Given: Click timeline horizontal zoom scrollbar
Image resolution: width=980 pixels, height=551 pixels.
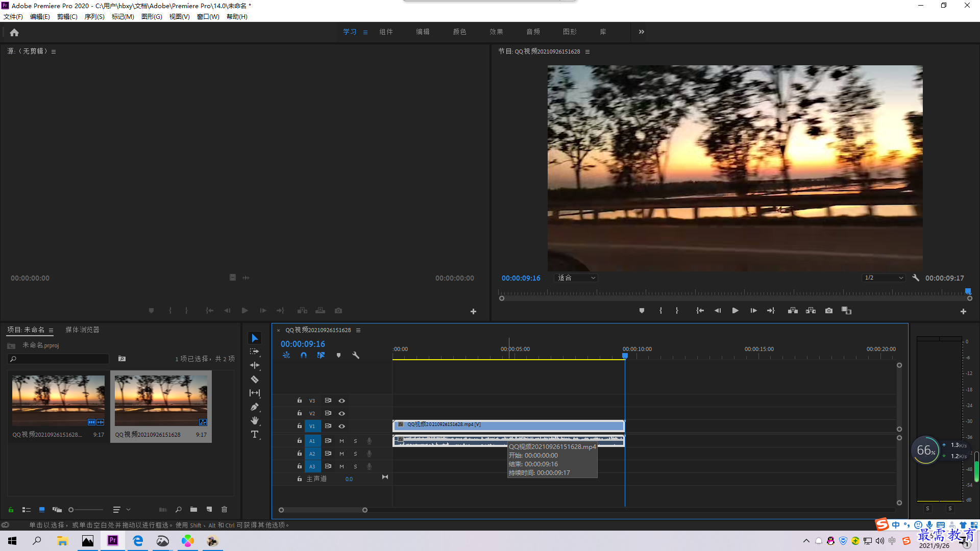Looking at the screenshot, I should (x=323, y=510).
